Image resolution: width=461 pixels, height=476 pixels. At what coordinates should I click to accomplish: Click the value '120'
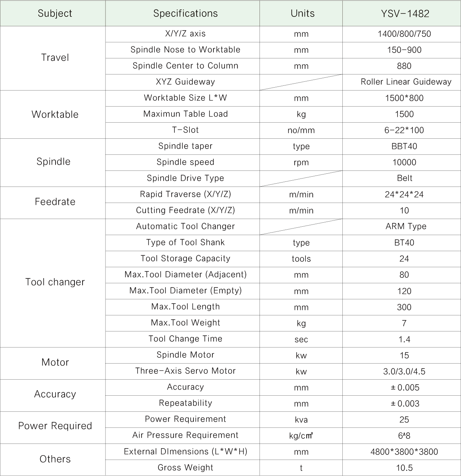404,291
